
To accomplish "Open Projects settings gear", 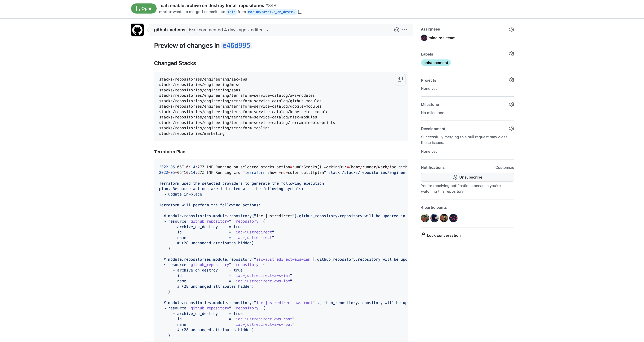I will pos(512,80).
